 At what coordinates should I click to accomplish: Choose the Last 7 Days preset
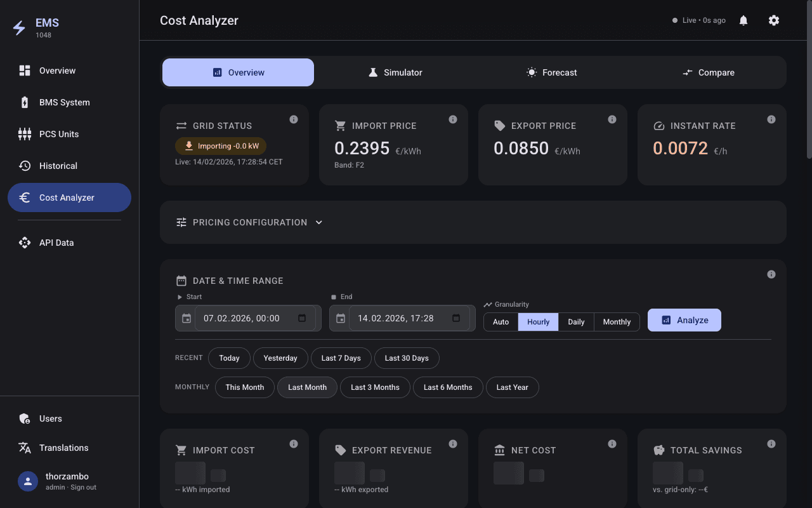341,358
